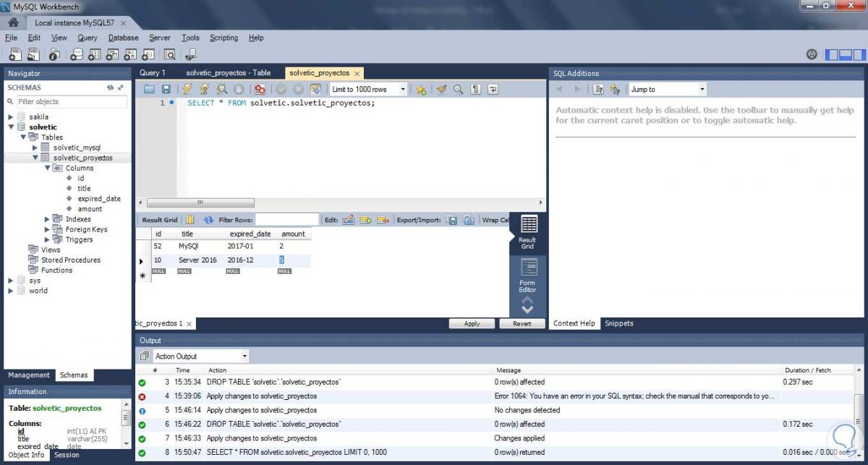Search table data icon in main toolbar
Viewport: 868px width, 465px height.
point(170,54)
